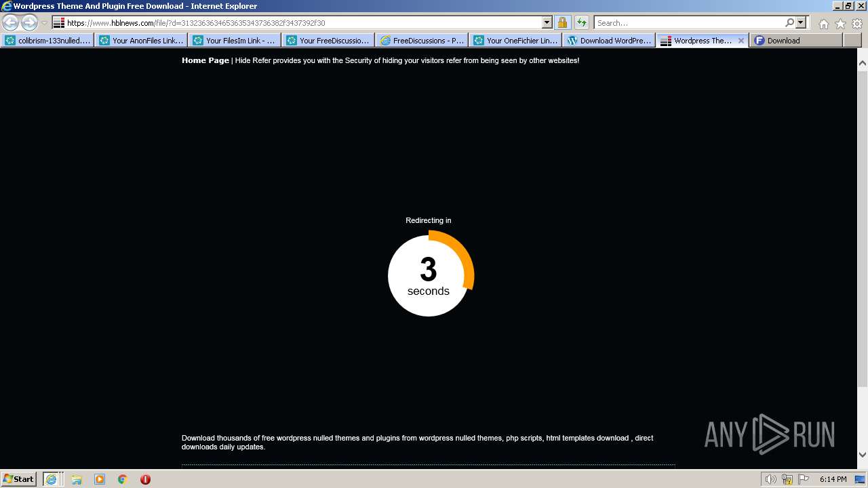868x488 pixels.
Task: Open the Windows Start button
Action: tap(19, 479)
